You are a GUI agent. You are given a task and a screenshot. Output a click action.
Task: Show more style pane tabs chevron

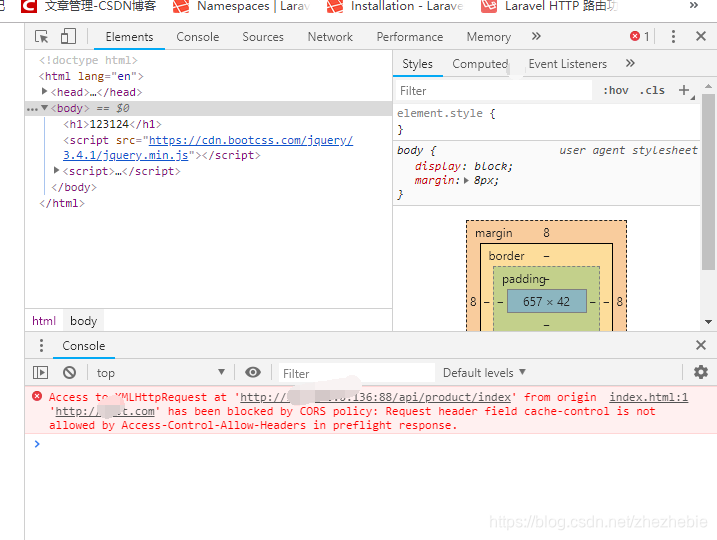point(630,64)
